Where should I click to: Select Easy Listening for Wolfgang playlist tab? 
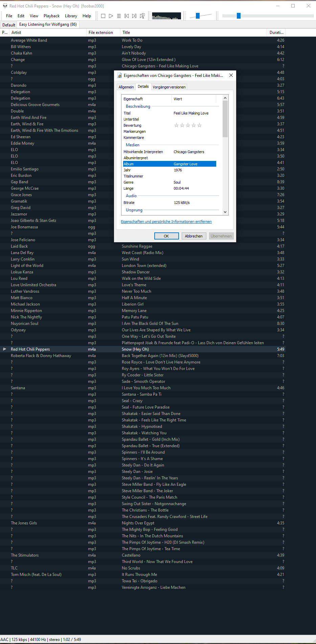(48, 24)
